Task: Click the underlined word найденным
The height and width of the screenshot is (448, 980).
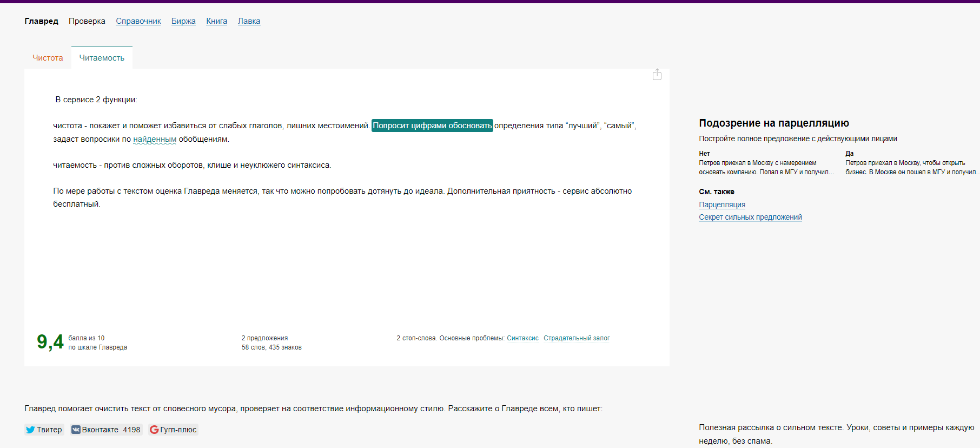Action: 155,139
